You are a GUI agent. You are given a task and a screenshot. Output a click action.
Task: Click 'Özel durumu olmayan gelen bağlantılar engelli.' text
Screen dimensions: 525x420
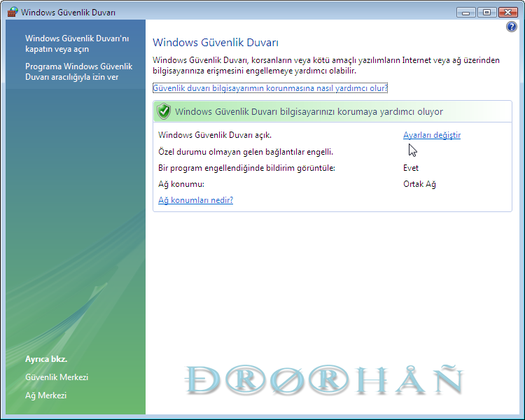[246, 152]
